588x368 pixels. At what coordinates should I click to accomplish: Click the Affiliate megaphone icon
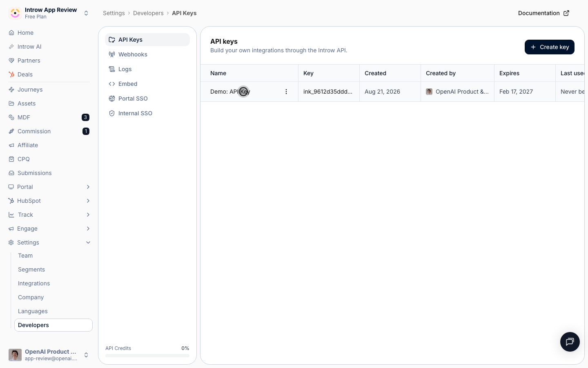click(11, 145)
